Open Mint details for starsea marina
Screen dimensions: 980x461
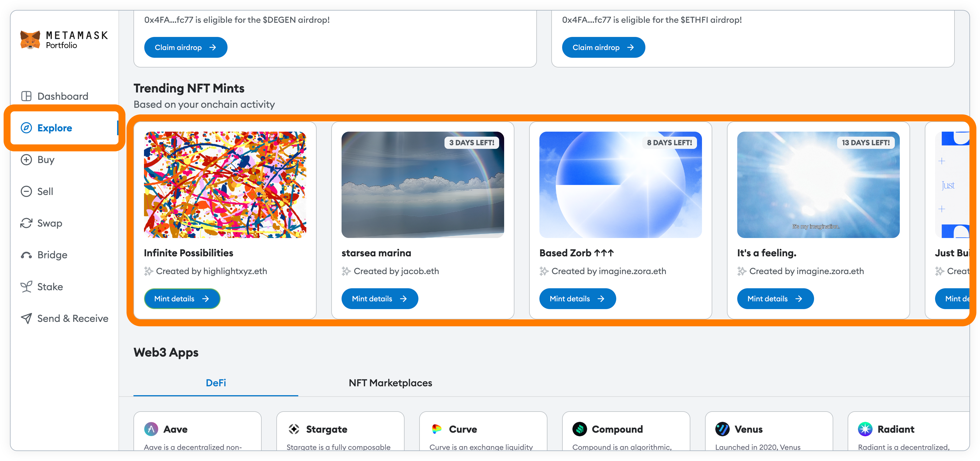pos(380,299)
